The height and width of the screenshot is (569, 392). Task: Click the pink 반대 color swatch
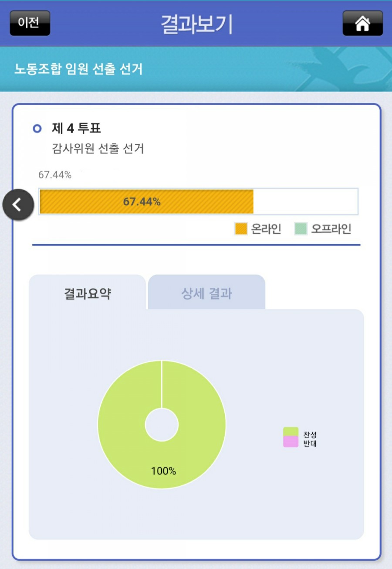[x=291, y=442]
